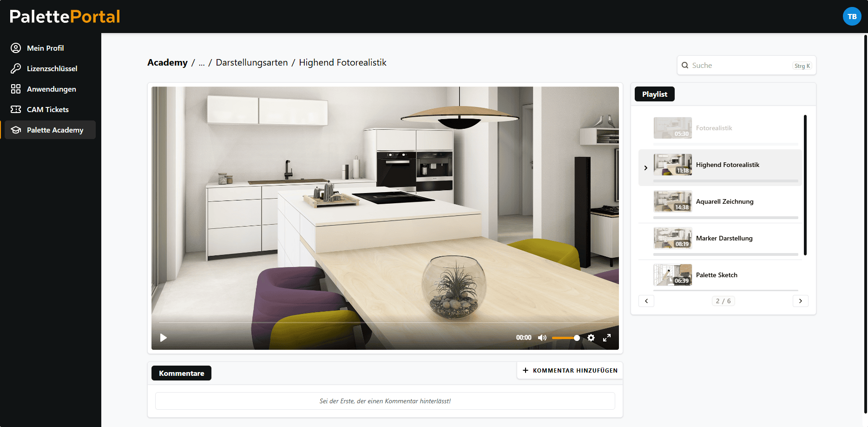Click the Palette Academy graduation cap icon
The height and width of the screenshot is (427, 868).
(16, 130)
